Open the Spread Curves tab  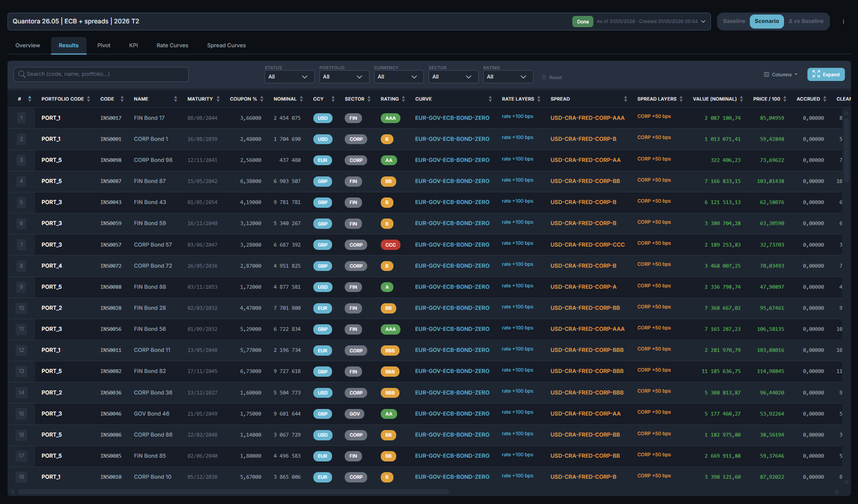(226, 45)
